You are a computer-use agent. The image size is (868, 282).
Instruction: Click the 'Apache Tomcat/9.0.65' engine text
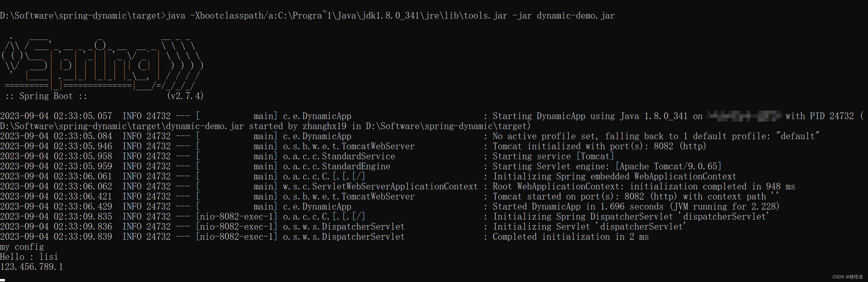click(x=669, y=166)
